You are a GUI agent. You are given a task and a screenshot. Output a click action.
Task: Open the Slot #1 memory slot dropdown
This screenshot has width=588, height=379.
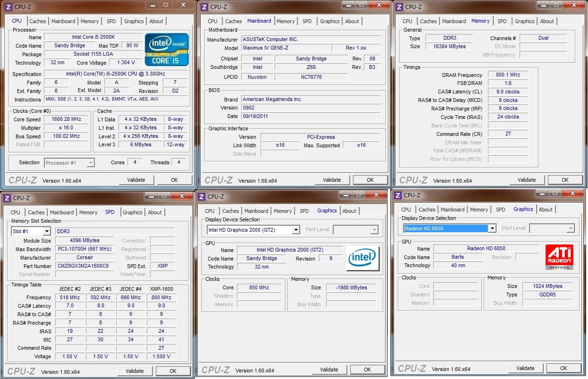[46, 231]
